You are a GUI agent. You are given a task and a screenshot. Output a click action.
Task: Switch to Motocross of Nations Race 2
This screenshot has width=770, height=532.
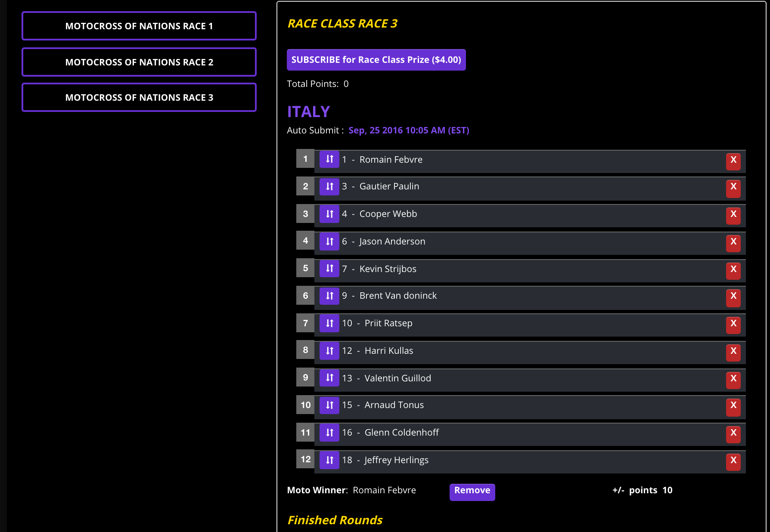[139, 62]
